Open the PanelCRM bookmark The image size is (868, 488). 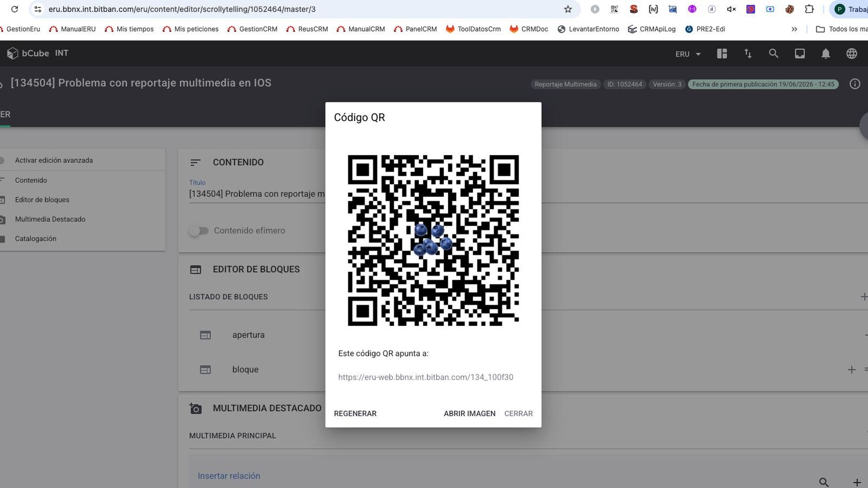pos(415,29)
